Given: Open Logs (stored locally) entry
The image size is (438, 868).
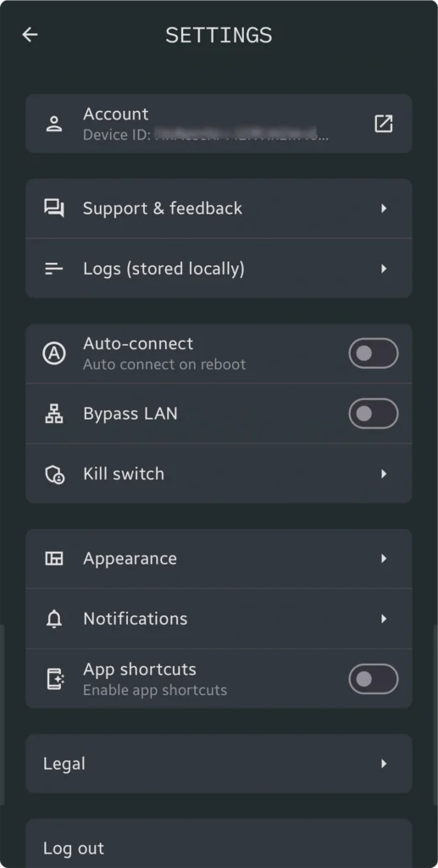Looking at the screenshot, I should point(219,269).
